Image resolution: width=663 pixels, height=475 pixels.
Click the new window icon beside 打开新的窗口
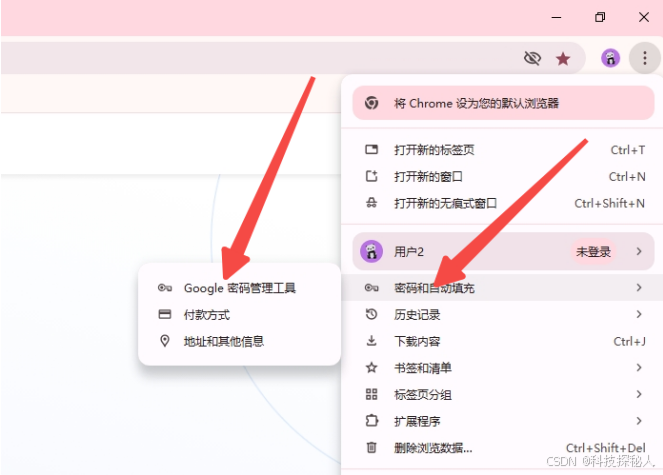(372, 176)
